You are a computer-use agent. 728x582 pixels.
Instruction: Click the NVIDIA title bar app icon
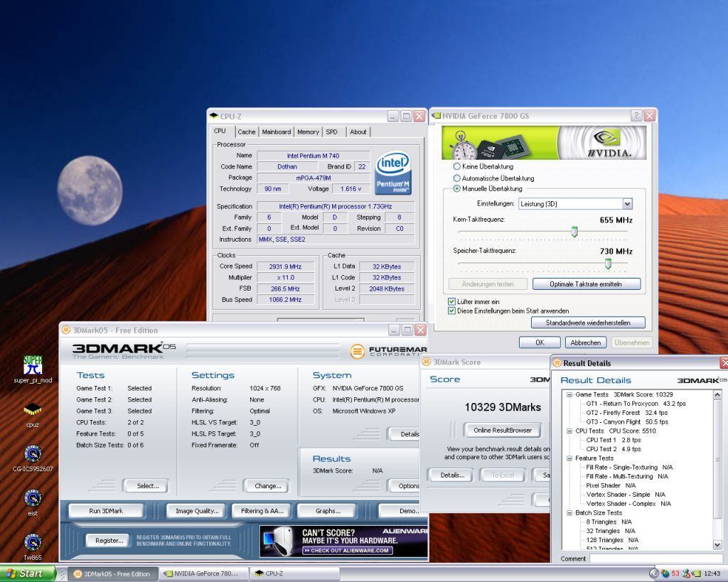point(436,116)
